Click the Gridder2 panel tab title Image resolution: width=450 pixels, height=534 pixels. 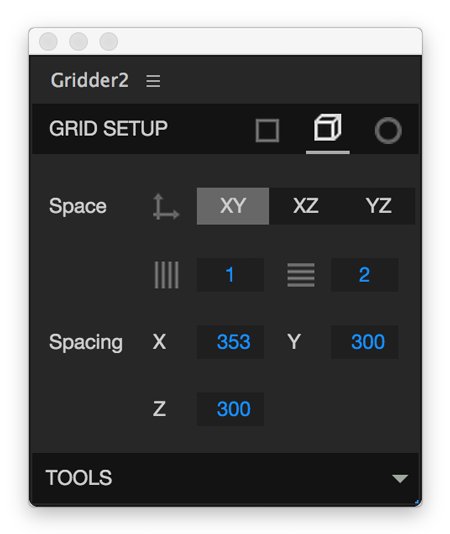(90, 80)
